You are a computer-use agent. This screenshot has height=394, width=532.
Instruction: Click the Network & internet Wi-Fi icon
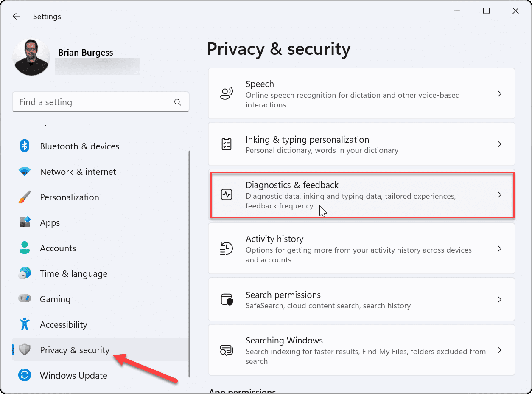[25, 172]
